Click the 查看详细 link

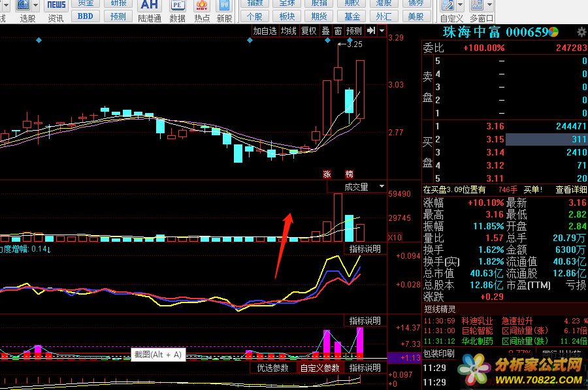pos(570,189)
